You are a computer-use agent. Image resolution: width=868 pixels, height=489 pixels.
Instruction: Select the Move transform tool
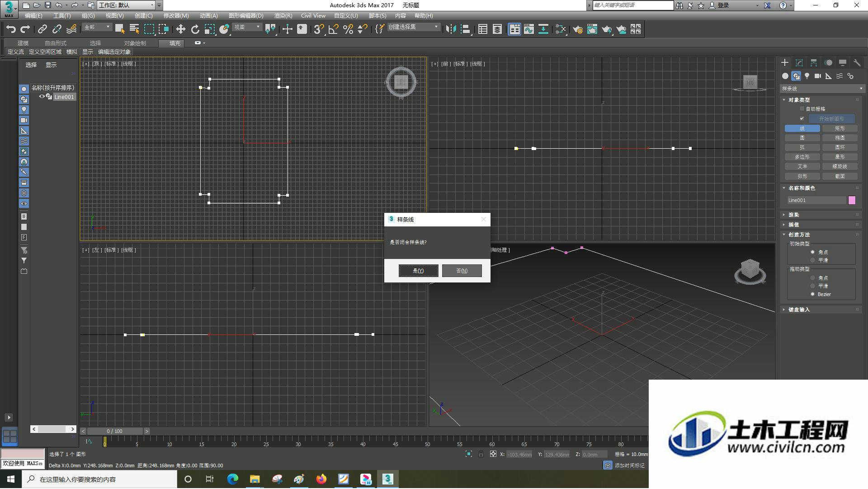click(180, 29)
